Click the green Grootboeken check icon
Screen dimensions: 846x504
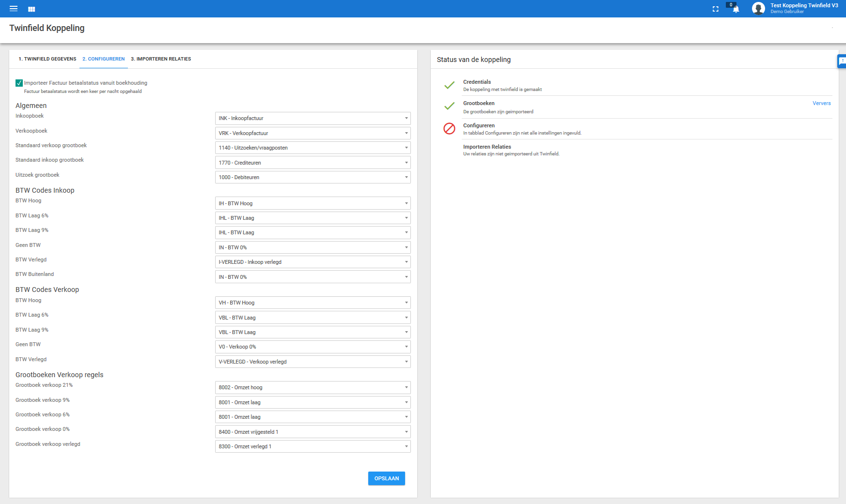tap(450, 106)
